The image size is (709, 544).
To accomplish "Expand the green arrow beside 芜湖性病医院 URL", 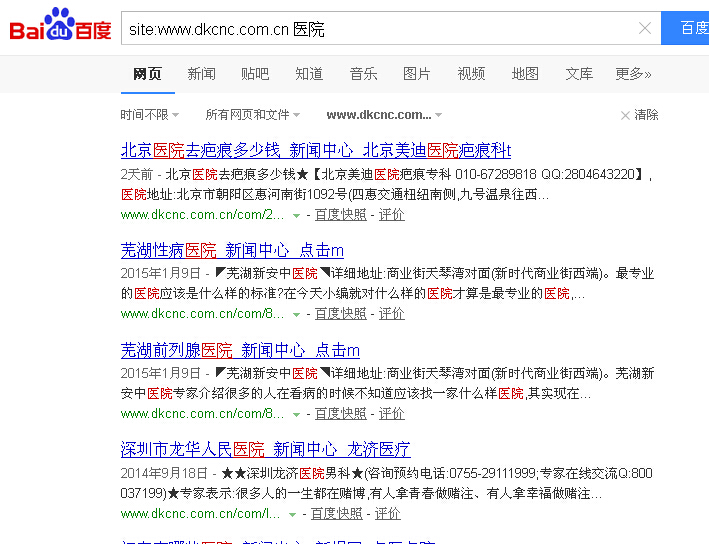I will click(296, 315).
